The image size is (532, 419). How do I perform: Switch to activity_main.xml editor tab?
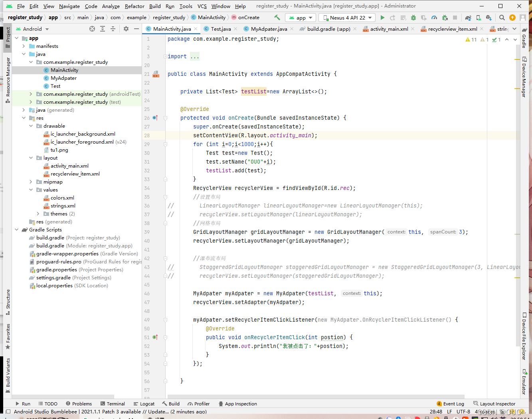(x=389, y=29)
